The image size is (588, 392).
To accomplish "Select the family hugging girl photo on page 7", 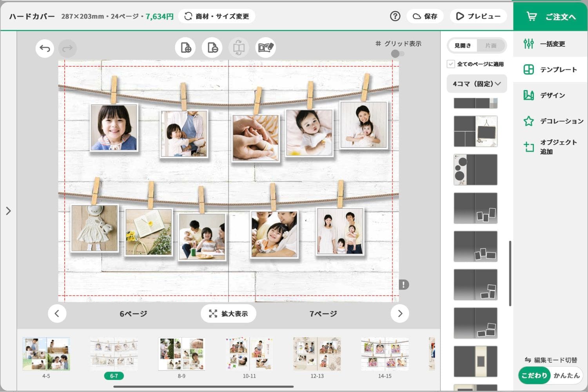I will pyautogui.click(x=274, y=234).
